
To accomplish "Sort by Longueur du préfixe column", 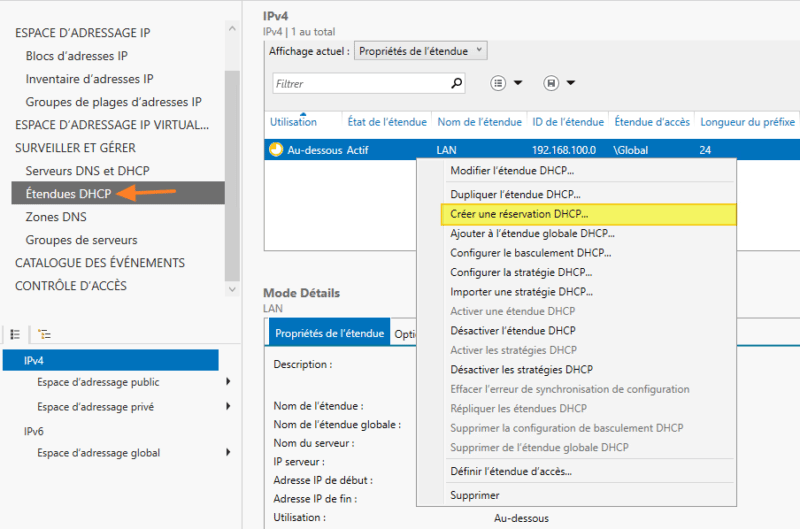I will [747, 122].
